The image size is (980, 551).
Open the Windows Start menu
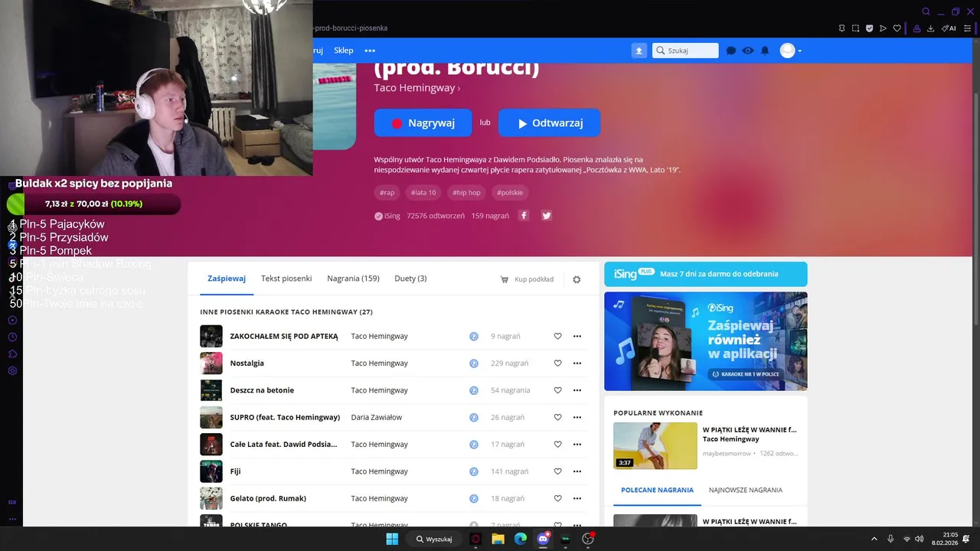pos(392,539)
